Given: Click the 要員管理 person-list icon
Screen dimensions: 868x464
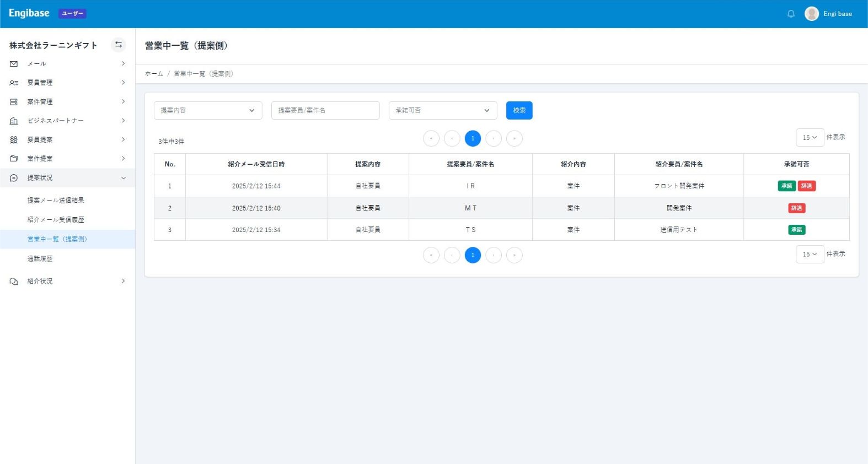Looking at the screenshot, I should tap(14, 83).
